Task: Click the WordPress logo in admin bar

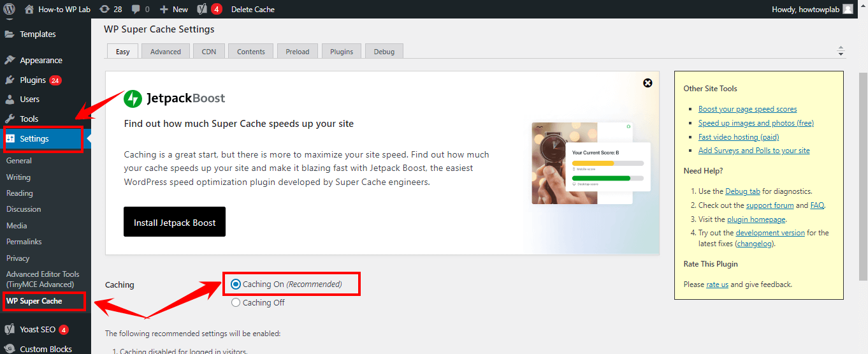Action: (10, 9)
